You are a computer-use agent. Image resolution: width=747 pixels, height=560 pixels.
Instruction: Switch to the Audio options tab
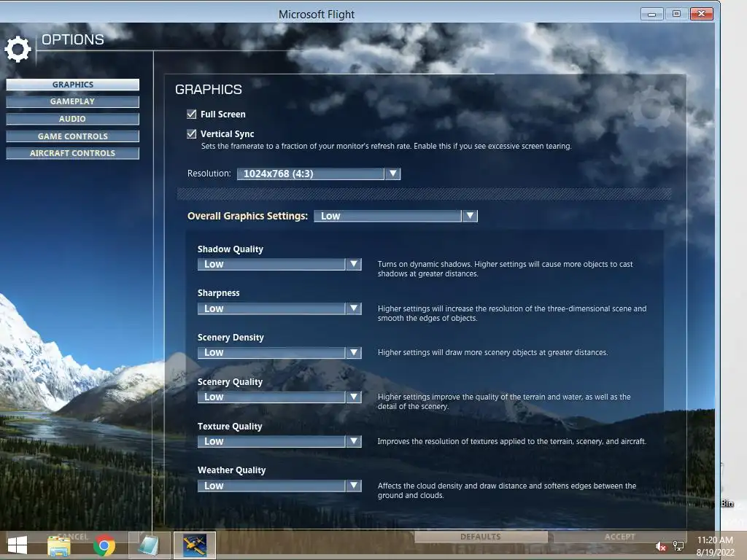pyautogui.click(x=72, y=119)
